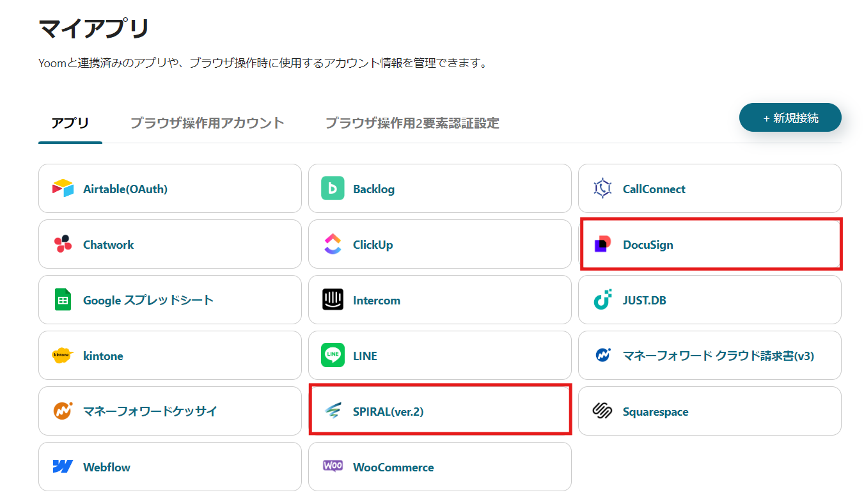This screenshot has height=504, width=864.
Task: Click the Backlog green logo icon
Action: click(x=333, y=189)
